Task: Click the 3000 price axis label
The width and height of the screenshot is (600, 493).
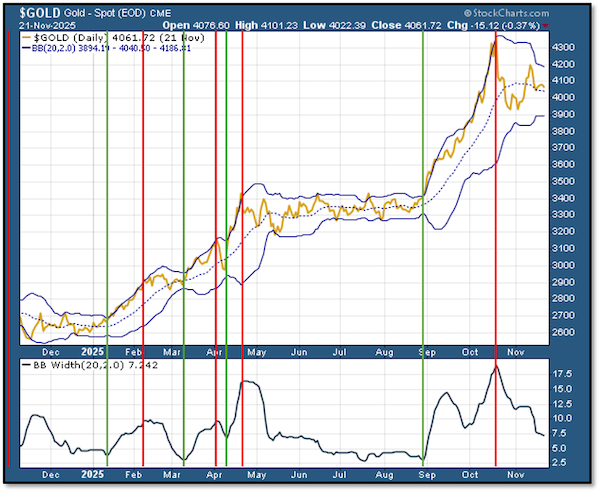Action: [x=563, y=265]
